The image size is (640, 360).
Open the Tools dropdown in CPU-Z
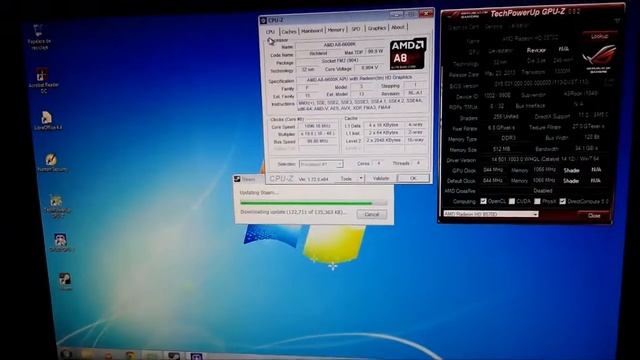351,179
